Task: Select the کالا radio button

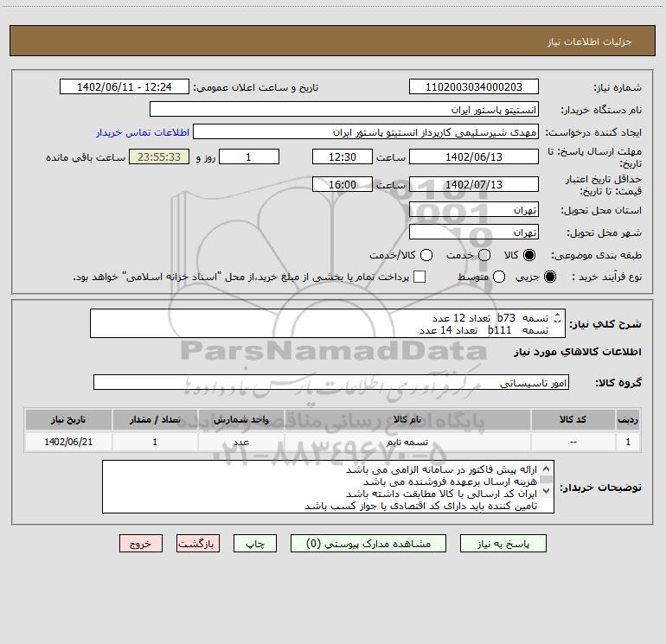Action: 529,255
